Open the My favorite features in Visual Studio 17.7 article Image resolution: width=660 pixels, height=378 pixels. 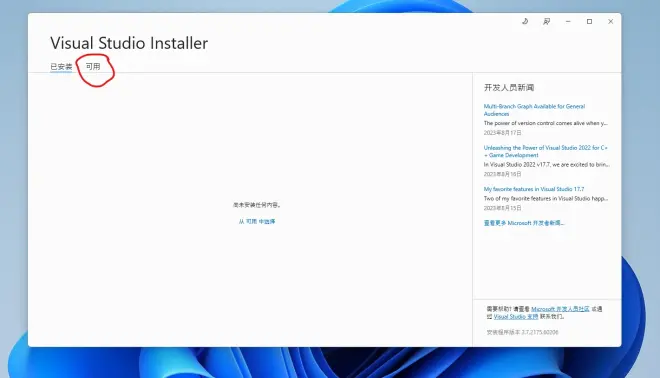pos(534,189)
